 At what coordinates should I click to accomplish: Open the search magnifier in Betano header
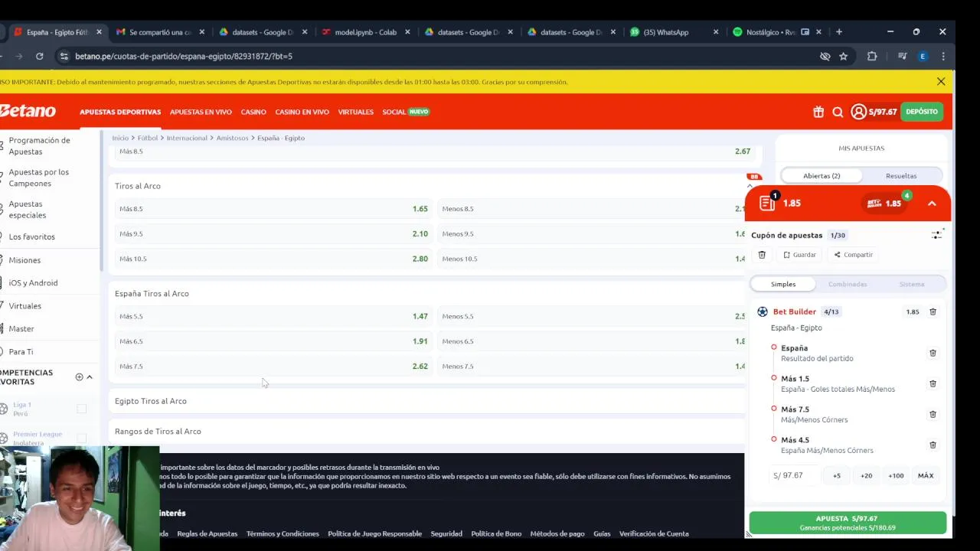[x=838, y=112]
